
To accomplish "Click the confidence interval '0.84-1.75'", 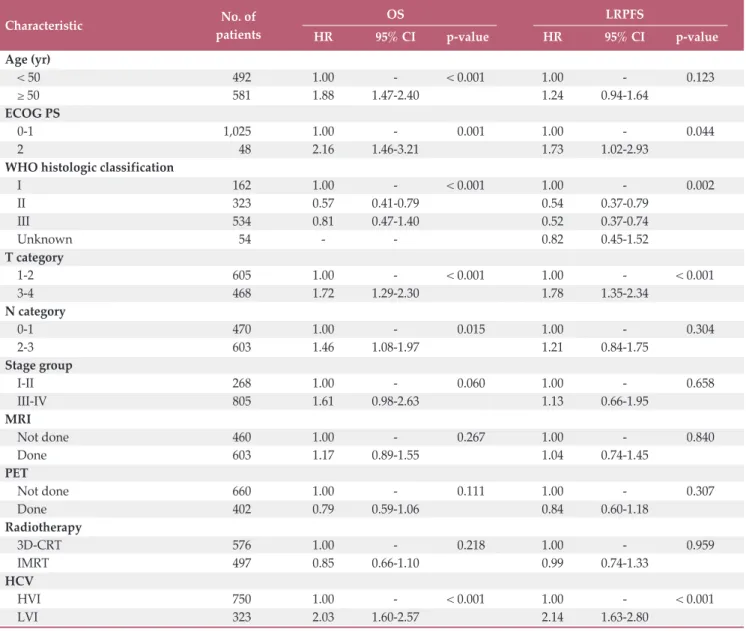I will 625,347.
